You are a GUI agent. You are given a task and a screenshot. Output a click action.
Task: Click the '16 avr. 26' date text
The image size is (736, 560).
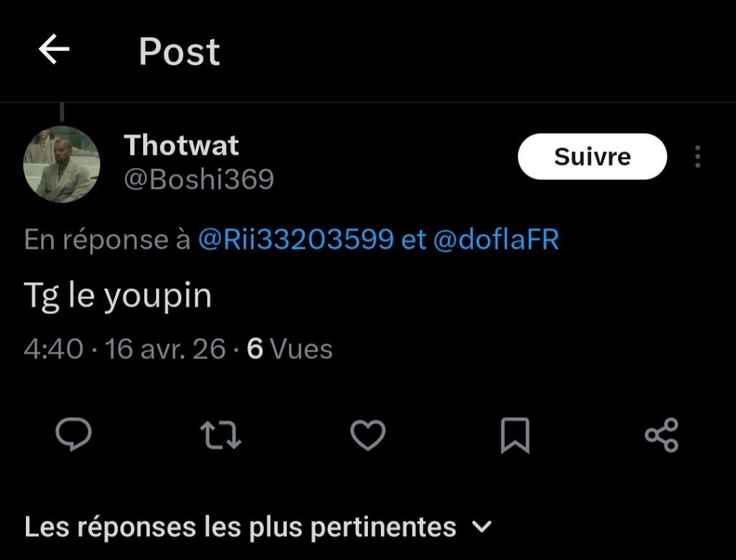click(165, 349)
